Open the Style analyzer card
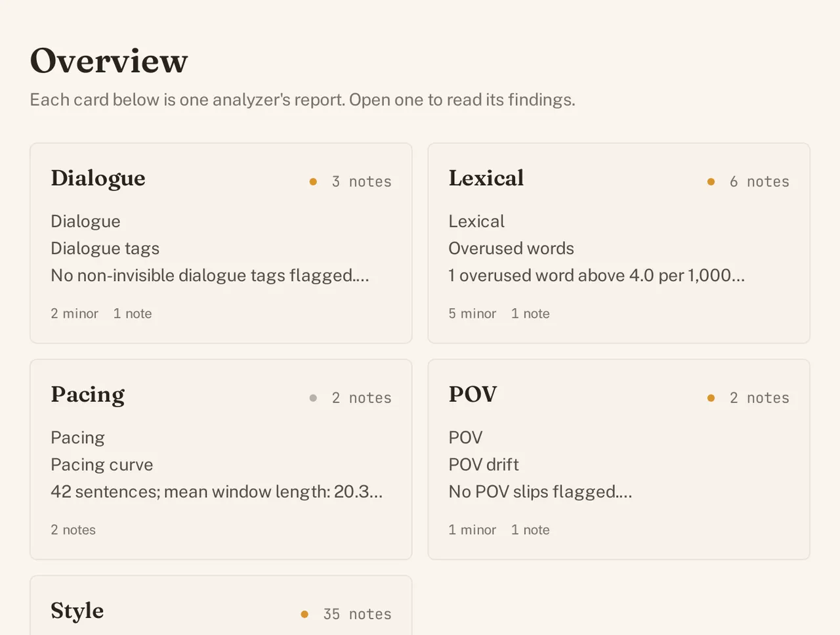Viewport: 840px width, 635px height. tap(220, 605)
